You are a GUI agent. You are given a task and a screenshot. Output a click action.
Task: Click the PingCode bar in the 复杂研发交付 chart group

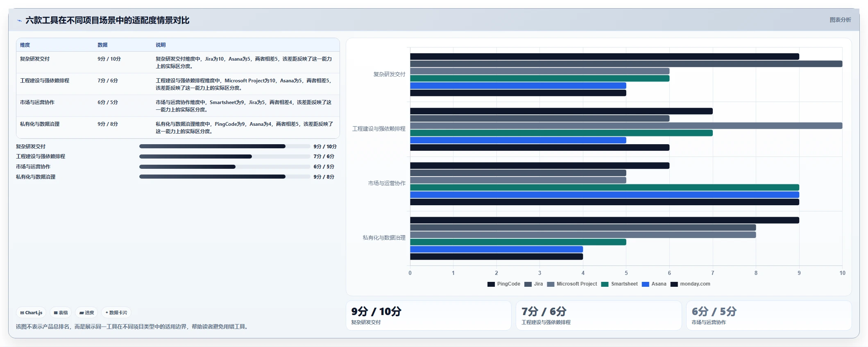605,57
